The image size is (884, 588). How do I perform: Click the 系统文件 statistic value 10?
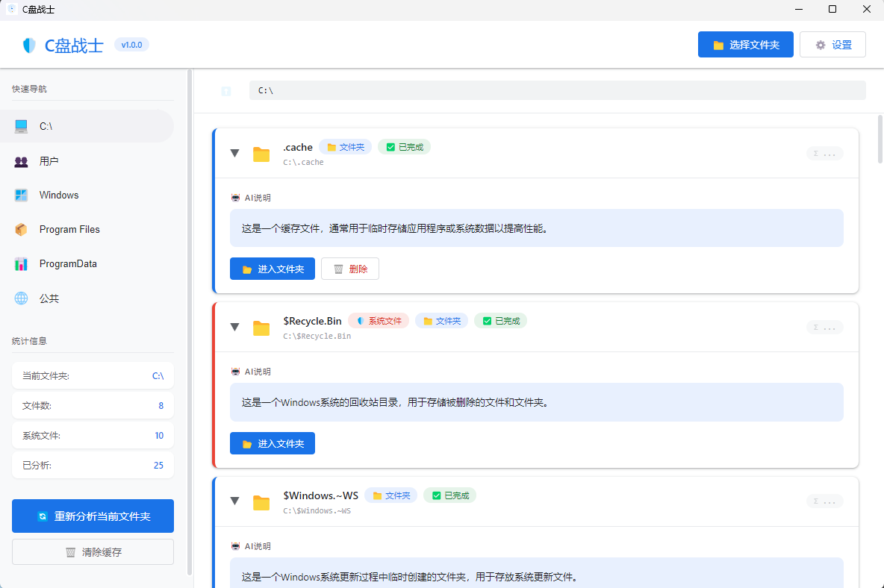coord(159,436)
